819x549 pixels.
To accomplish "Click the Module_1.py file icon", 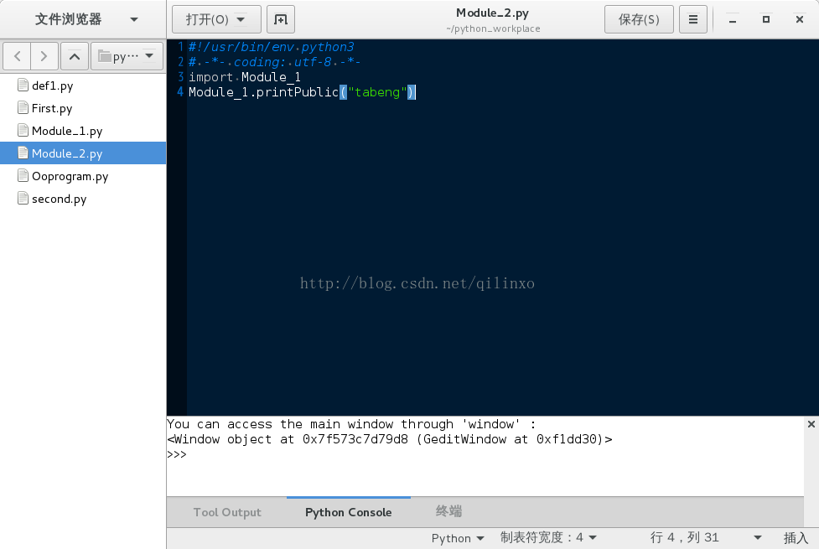I will coord(23,130).
